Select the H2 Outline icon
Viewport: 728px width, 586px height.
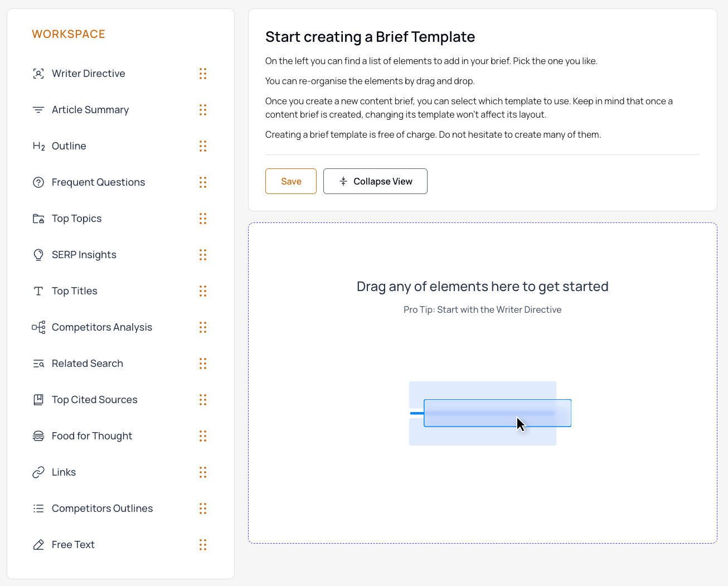pos(38,146)
